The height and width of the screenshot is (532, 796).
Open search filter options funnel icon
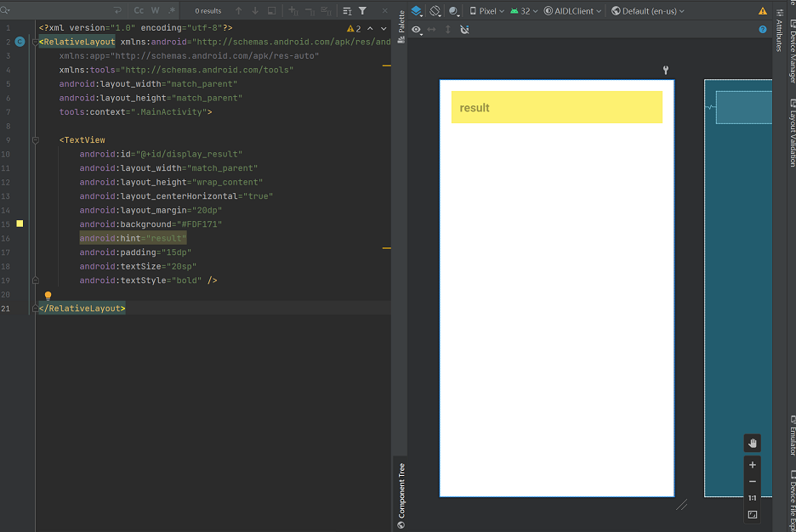[362, 11]
